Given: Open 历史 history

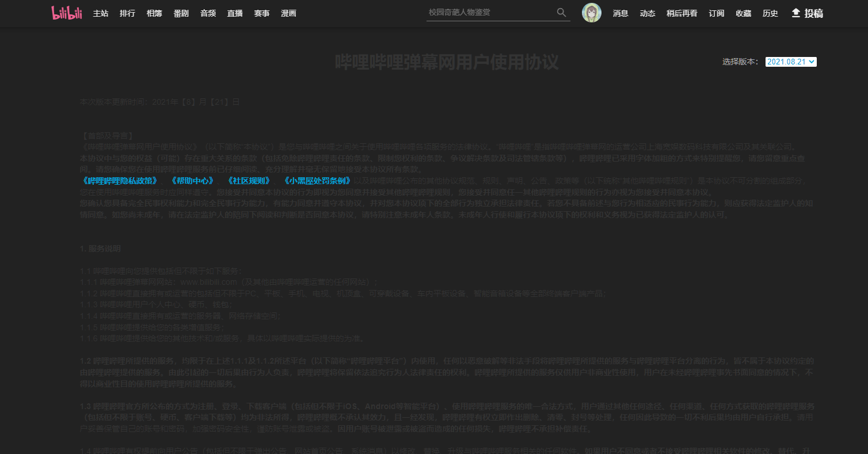Looking at the screenshot, I should [770, 13].
